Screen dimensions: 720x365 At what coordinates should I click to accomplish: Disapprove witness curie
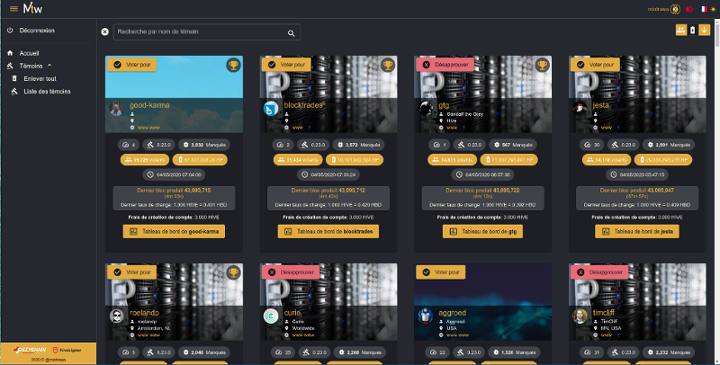click(292, 272)
